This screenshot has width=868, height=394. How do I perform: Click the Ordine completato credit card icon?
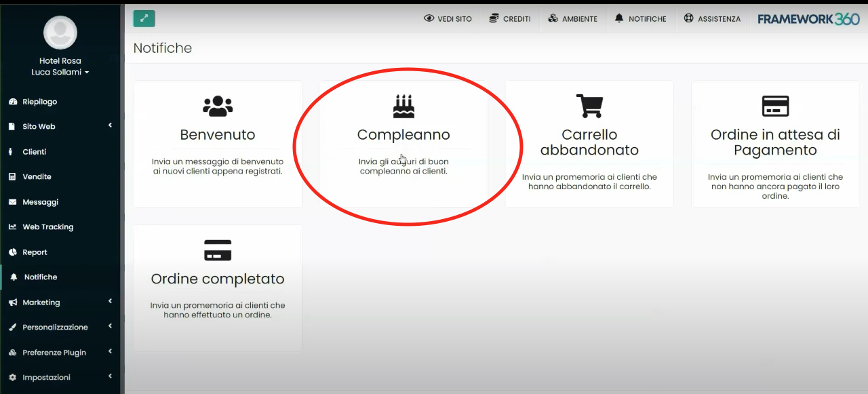[218, 250]
